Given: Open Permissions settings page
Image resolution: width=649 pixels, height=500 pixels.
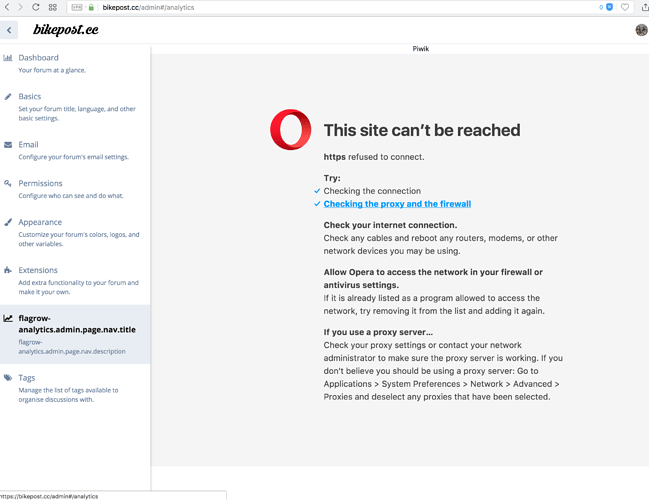Looking at the screenshot, I should coord(75,189).
